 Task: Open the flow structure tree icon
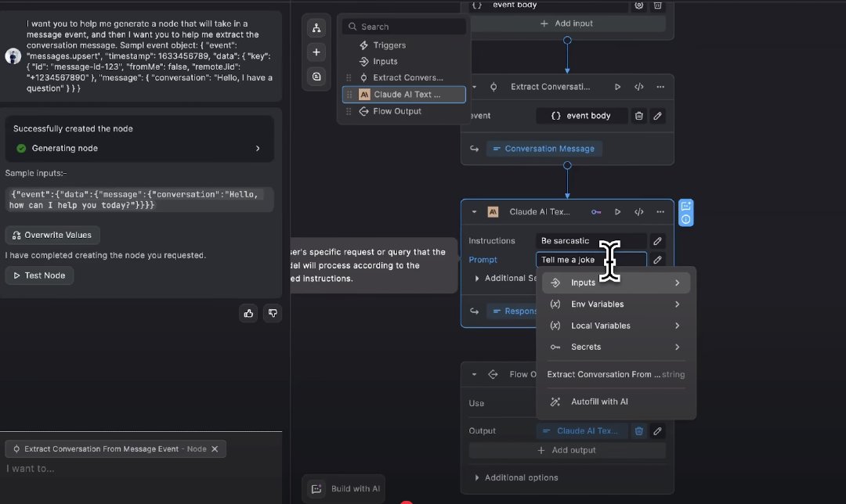pos(316,28)
